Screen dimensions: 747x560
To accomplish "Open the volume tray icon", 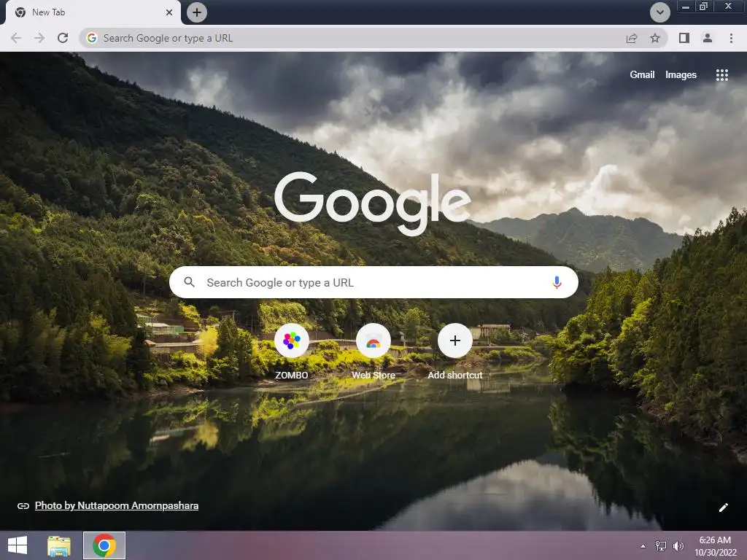I will 678,545.
